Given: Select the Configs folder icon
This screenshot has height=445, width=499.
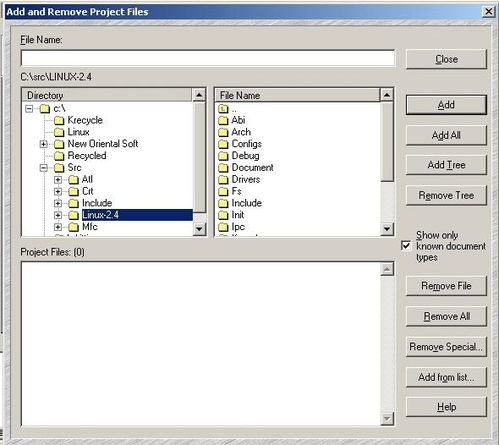Looking at the screenshot, I should (x=223, y=144).
